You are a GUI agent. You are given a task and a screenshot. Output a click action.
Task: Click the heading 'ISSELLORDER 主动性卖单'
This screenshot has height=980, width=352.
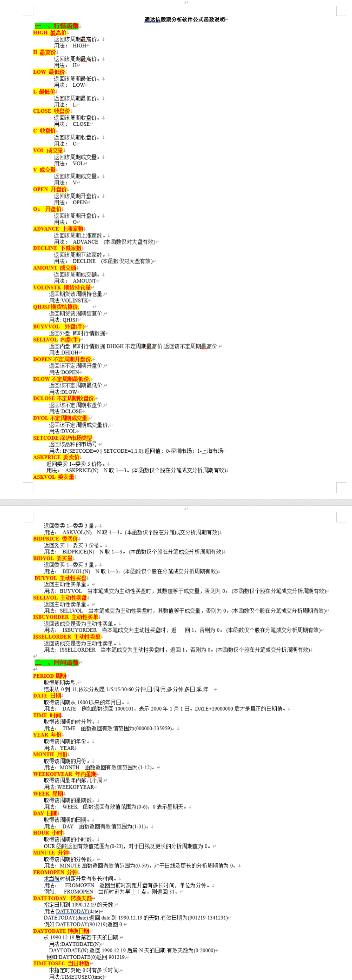coord(67,637)
